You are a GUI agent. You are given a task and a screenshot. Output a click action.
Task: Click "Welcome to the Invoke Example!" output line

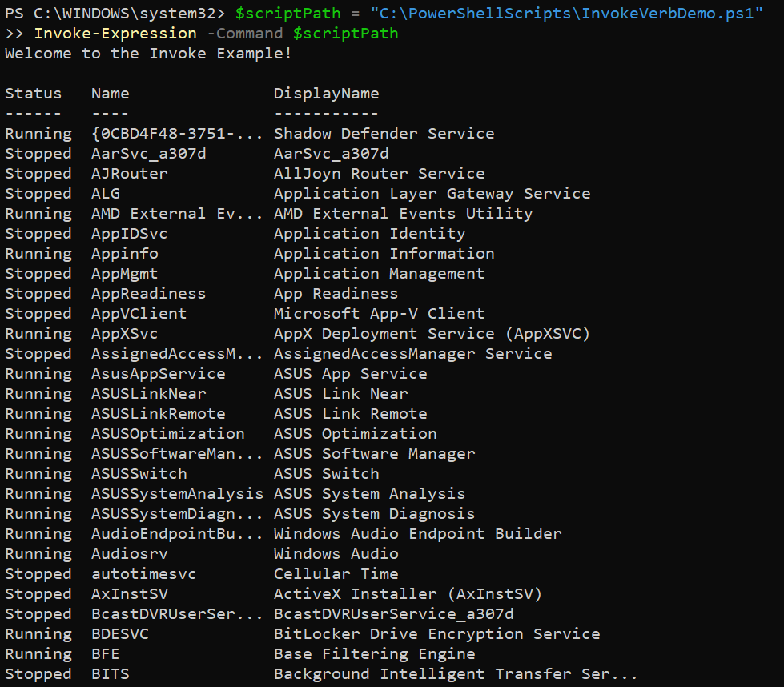pyautogui.click(x=148, y=54)
